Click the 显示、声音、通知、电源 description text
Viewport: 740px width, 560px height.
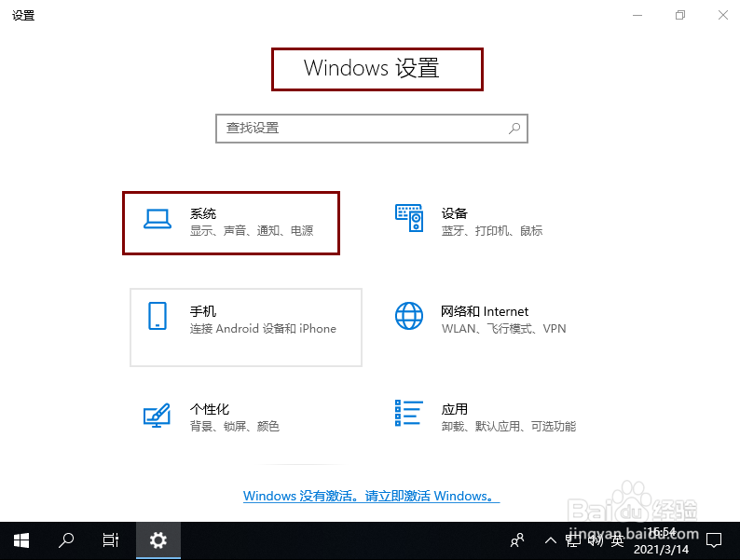(x=252, y=231)
